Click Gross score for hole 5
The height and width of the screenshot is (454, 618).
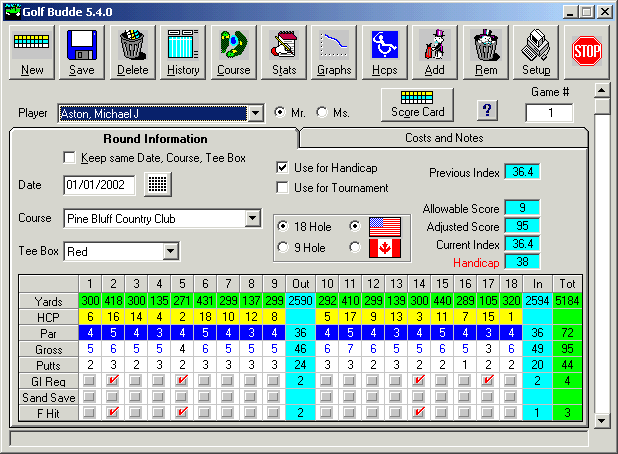[182, 349]
